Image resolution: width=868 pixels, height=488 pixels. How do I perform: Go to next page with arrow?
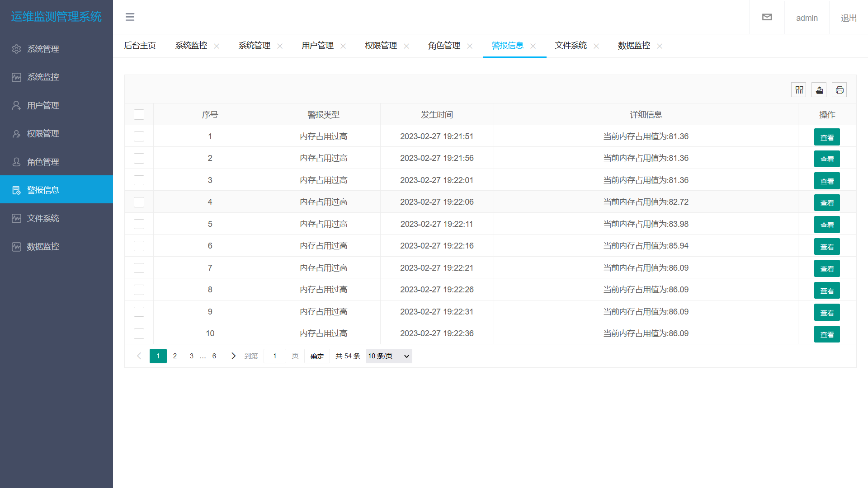click(x=233, y=356)
